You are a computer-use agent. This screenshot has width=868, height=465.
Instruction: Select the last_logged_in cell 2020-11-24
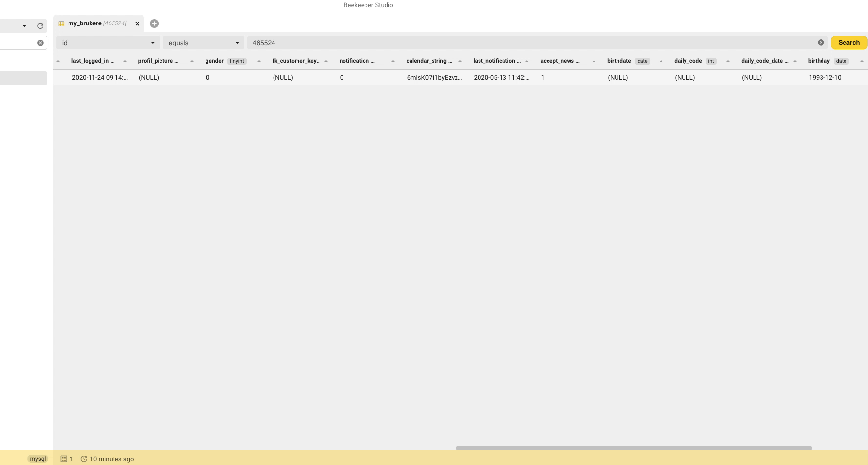(100, 78)
